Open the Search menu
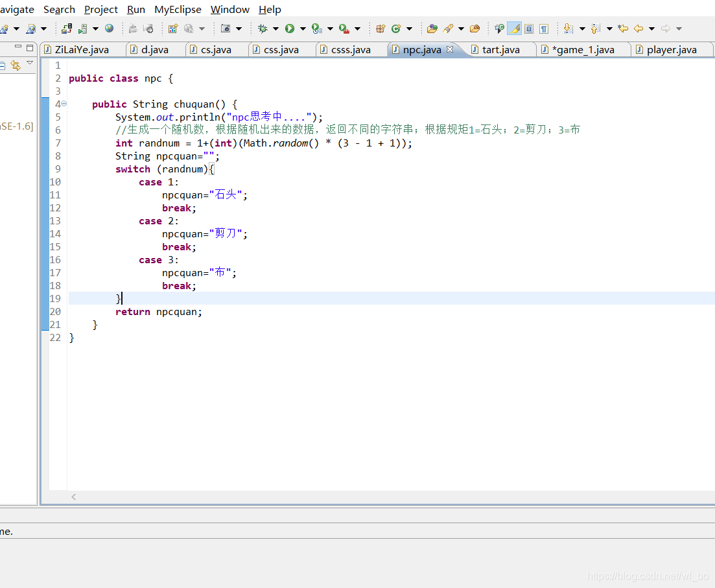This screenshot has height=588, width=715. (59, 10)
